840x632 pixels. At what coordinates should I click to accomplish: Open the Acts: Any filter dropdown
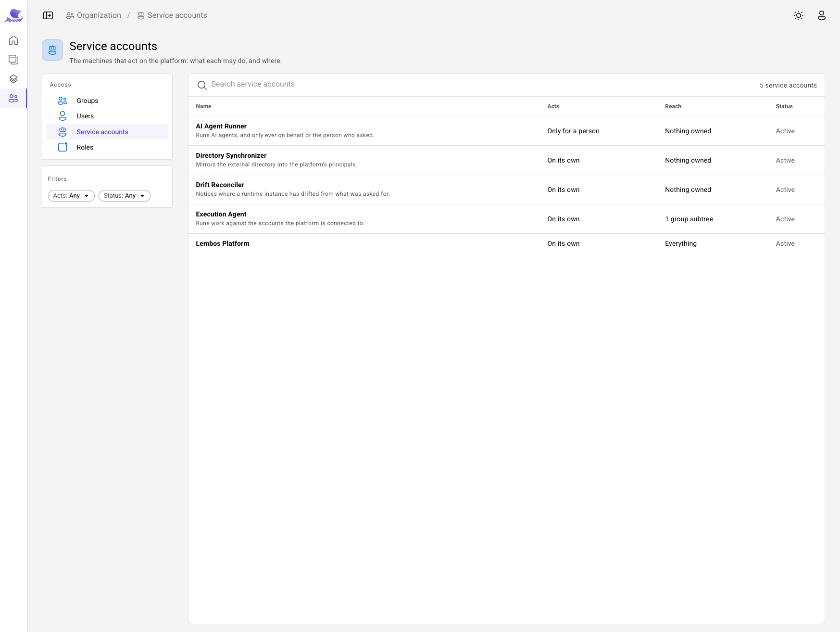click(x=71, y=196)
